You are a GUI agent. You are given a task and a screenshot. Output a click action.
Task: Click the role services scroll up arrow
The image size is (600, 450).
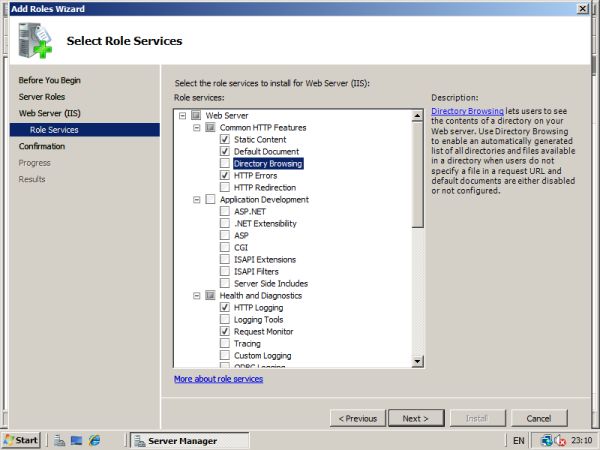(417, 115)
